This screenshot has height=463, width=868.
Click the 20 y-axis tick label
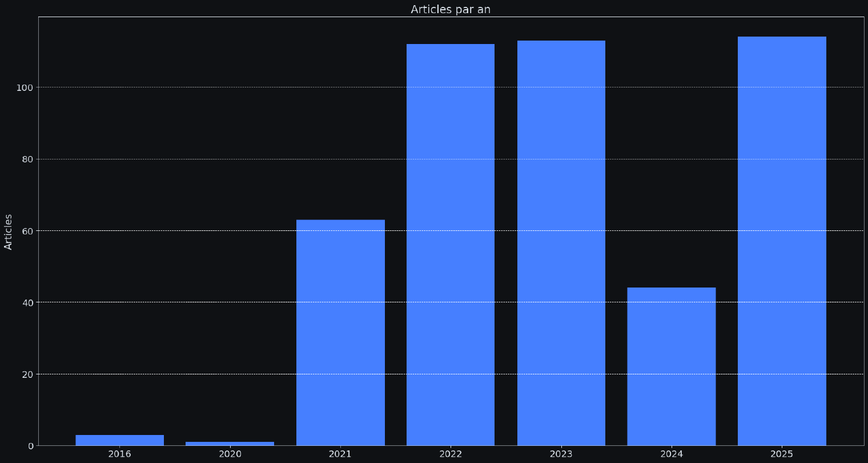pos(27,374)
